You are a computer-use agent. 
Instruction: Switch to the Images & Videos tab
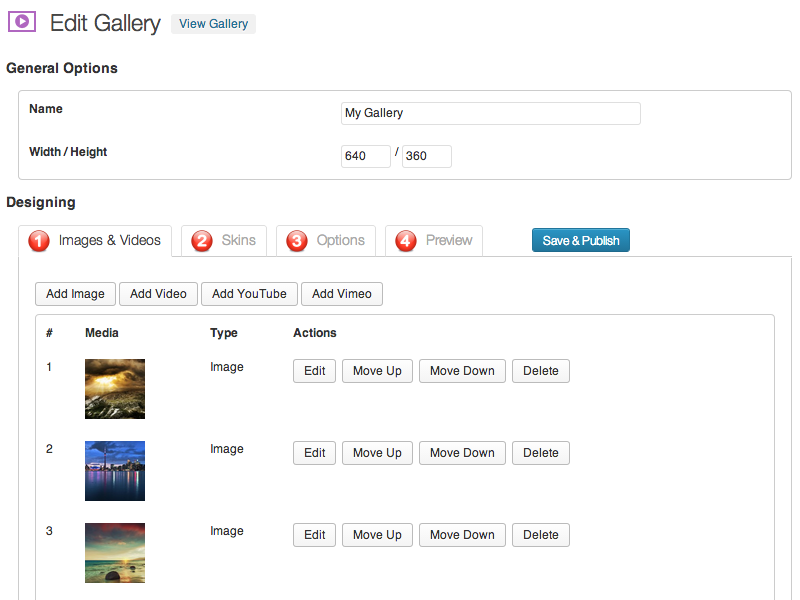96,240
